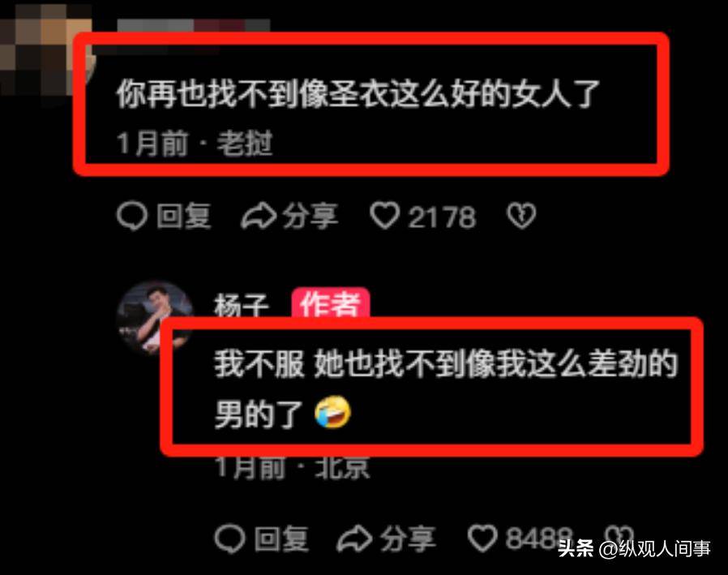Click the 1月前 · 老挝 timestamp
Screen dimensions: 728x575
pos(195,143)
